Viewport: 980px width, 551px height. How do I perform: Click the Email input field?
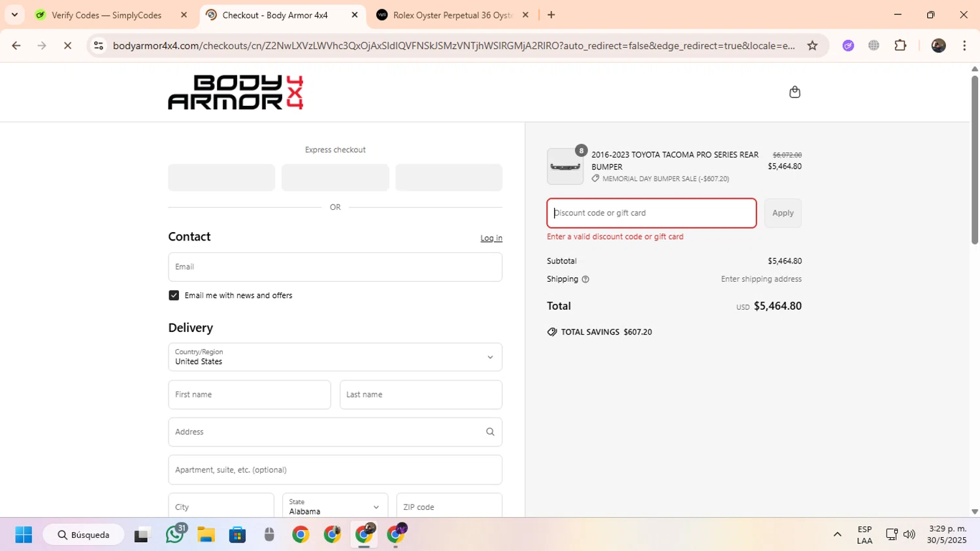(335, 267)
